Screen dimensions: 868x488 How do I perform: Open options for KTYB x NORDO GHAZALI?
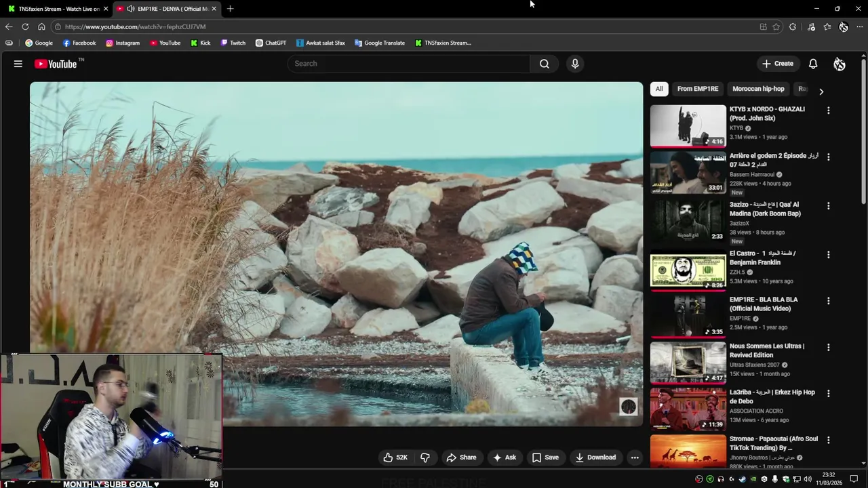pyautogui.click(x=828, y=110)
